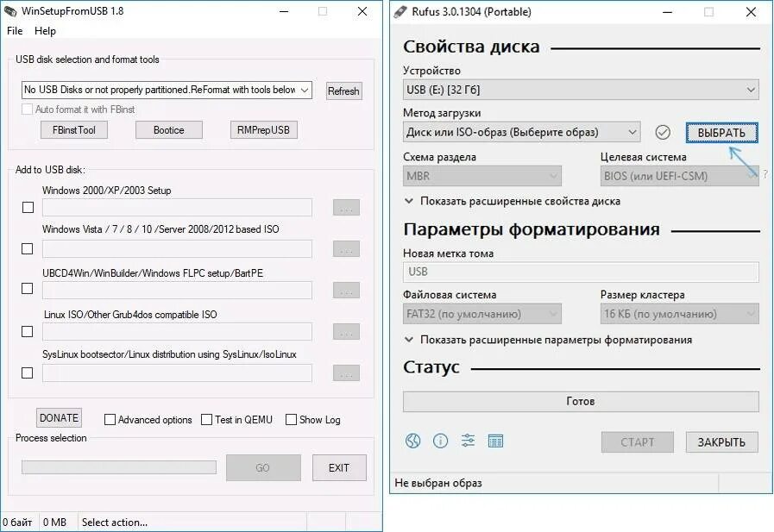774x532 pixels.
Task: Browse for Windows 2000/XP/2003 Setup source
Action: pyautogui.click(x=346, y=208)
